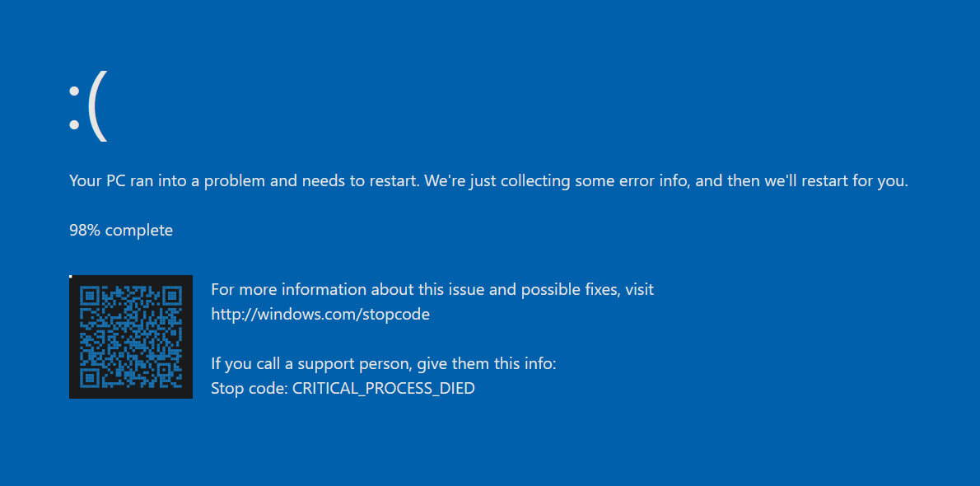Click the "For more information" line
This screenshot has height=486, width=980.
432,289
